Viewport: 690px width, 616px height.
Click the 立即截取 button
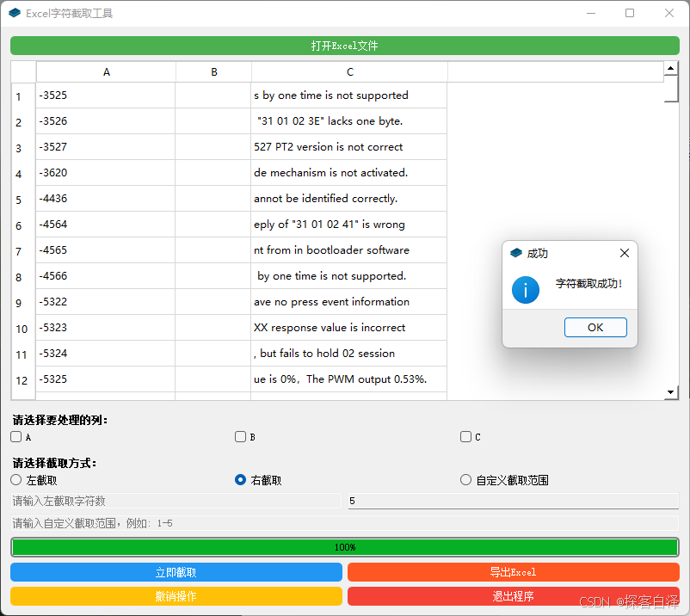(x=176, y=572)
